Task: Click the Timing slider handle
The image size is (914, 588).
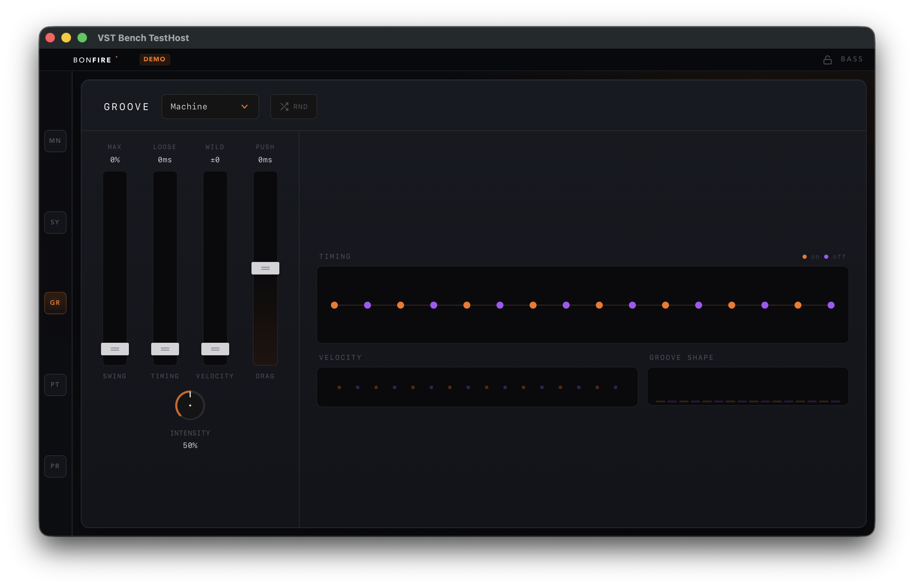Action: click(165, 349)
